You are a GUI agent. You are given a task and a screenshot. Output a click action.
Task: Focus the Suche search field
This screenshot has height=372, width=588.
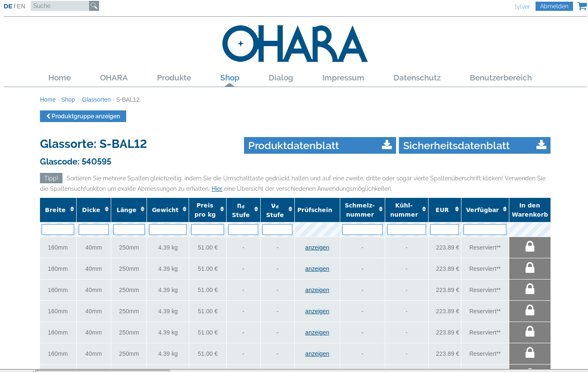tap(60, 6)
